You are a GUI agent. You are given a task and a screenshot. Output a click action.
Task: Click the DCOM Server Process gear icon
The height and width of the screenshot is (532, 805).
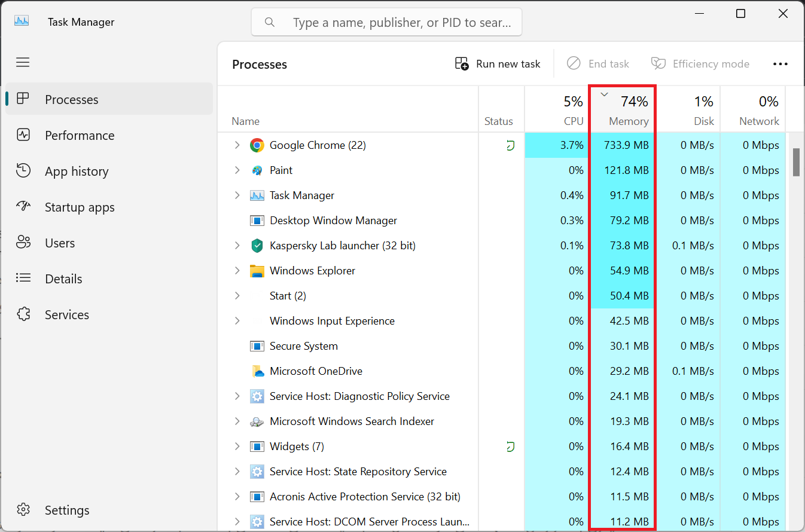[x=257, y=522]
